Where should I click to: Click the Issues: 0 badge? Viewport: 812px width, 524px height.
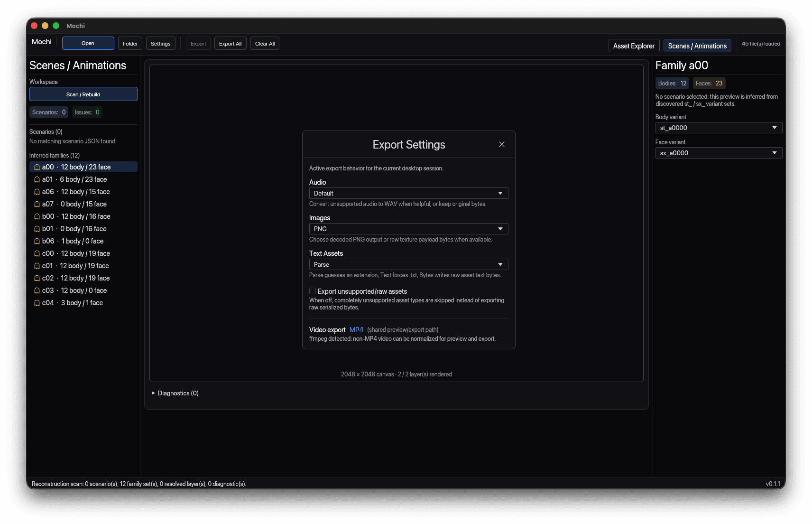(87, 112)
